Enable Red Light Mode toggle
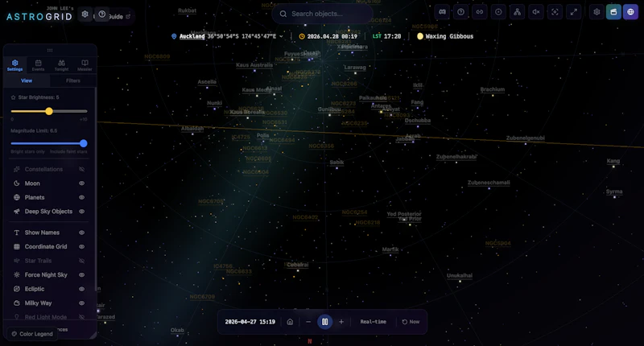The image size is (644, 346). [82, 317]
